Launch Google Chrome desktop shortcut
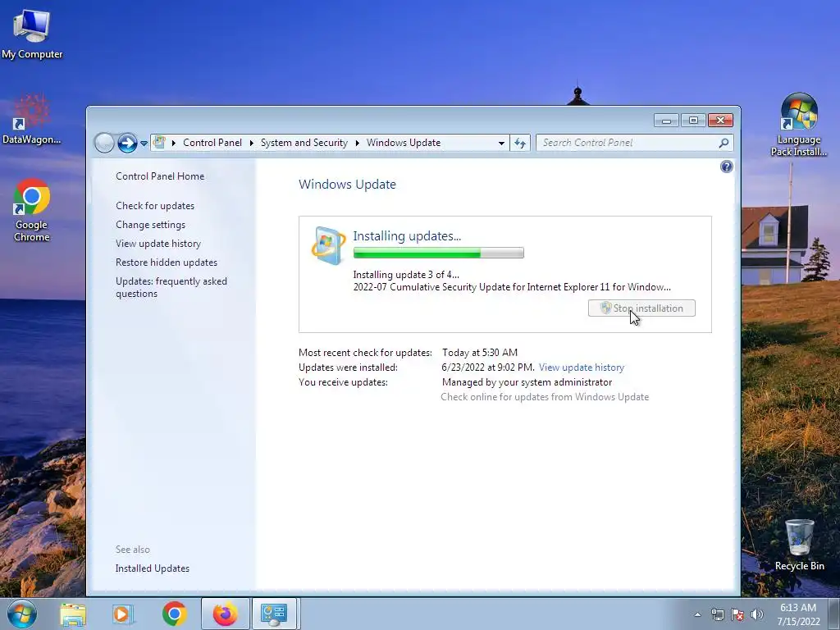The width and height of the screenshot is (840, 630). point(32,210)
